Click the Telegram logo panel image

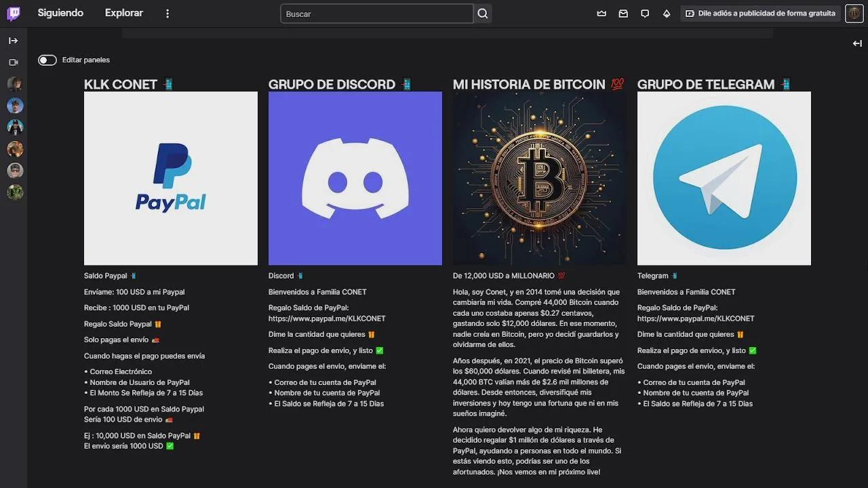tap(724, 178)
